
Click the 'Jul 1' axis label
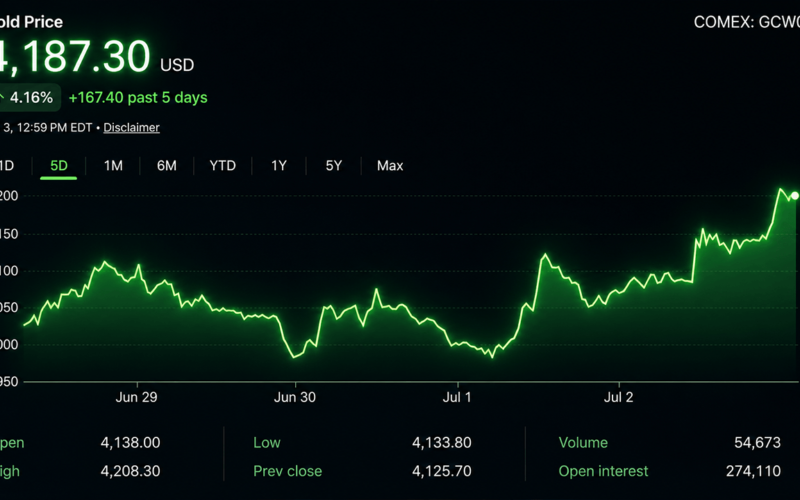click(457, 397)
